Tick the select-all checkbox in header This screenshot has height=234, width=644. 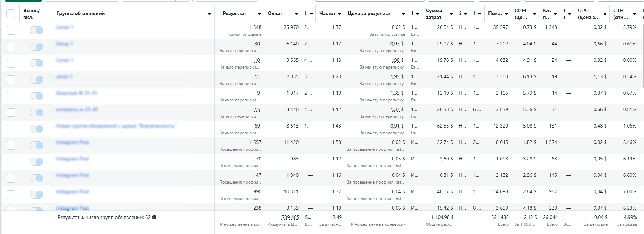[11, 14]
